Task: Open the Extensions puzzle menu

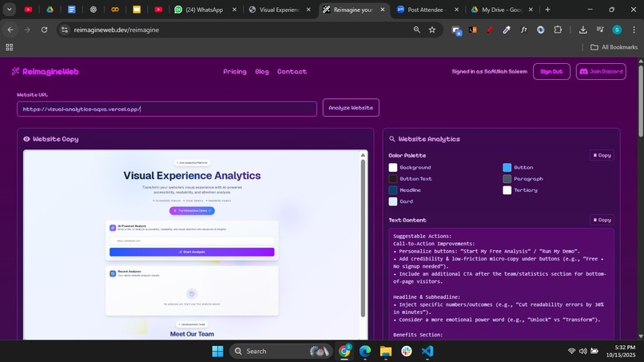Action: [558, 30]
